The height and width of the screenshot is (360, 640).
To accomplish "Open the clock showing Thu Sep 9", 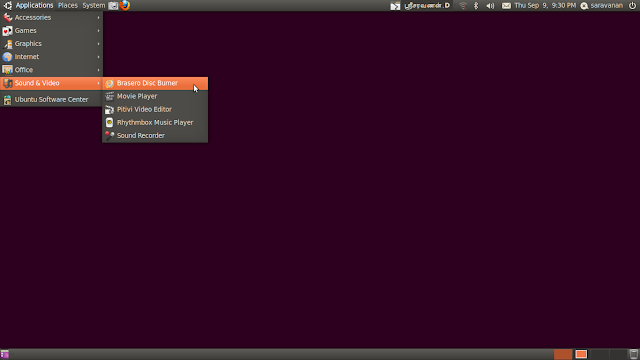I will pos(545,5).
